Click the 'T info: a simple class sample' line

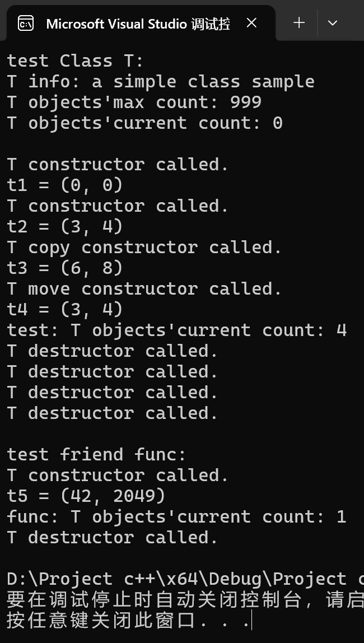click(161, 82)
